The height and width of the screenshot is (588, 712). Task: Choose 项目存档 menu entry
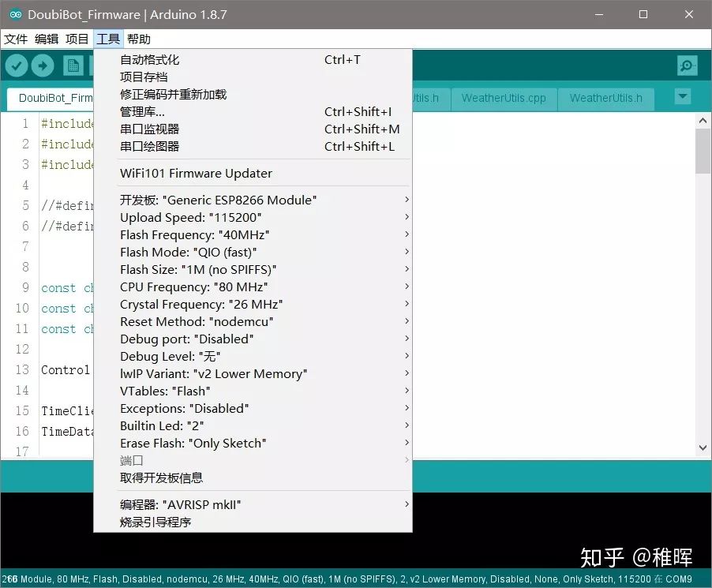coord(253,77)
